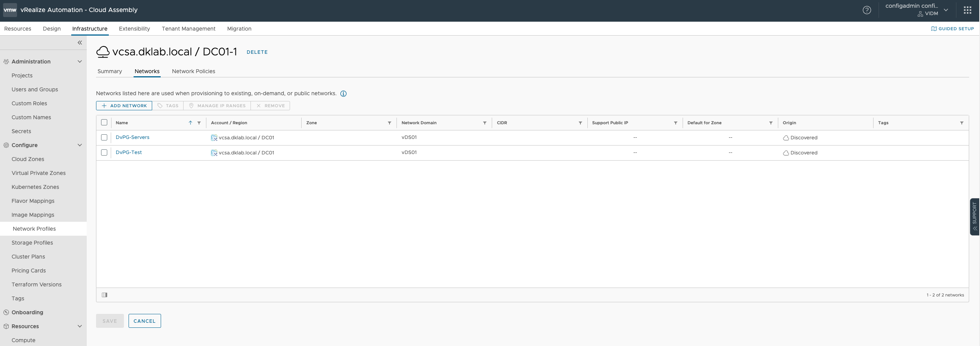Collapse the Configure sidebar section
Screen dimensions: 980x346
80,145
